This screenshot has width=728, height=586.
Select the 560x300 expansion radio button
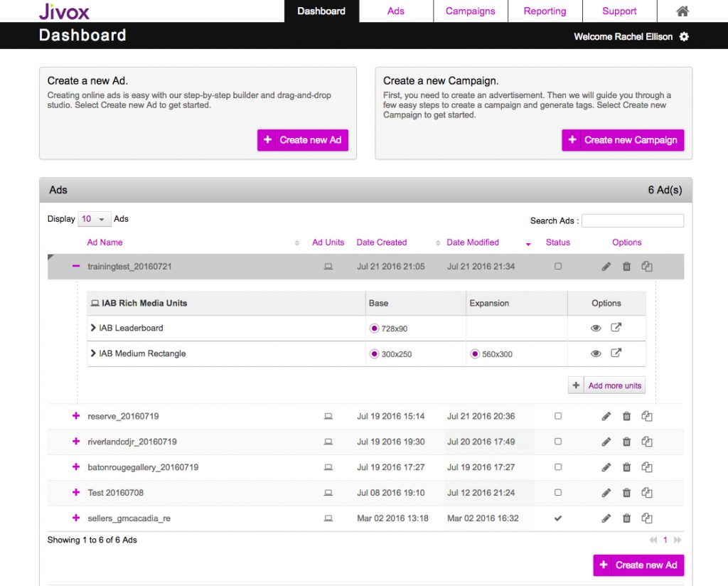475,354
